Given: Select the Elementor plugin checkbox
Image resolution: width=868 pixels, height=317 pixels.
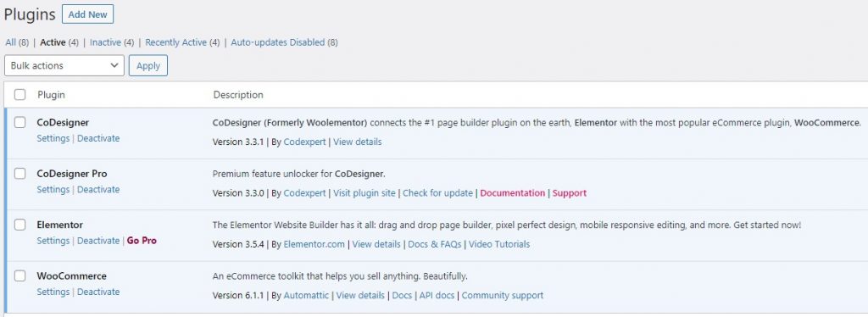Looking at the screenshot, I should [20, 225].
